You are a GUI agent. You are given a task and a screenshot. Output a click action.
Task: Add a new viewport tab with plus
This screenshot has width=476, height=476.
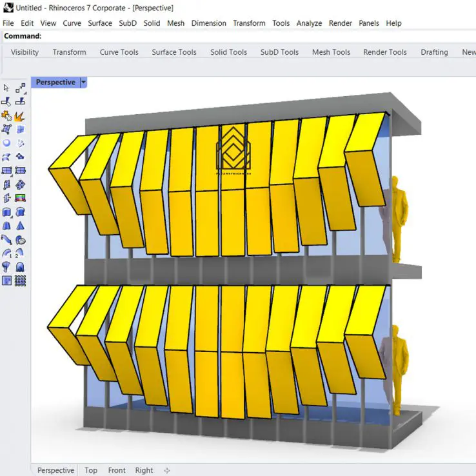[x=167, y=470]
